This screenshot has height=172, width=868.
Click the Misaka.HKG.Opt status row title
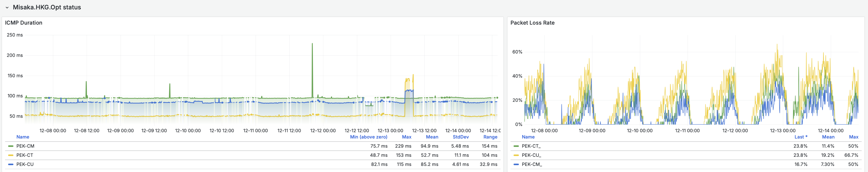click(x=47, y=7)
